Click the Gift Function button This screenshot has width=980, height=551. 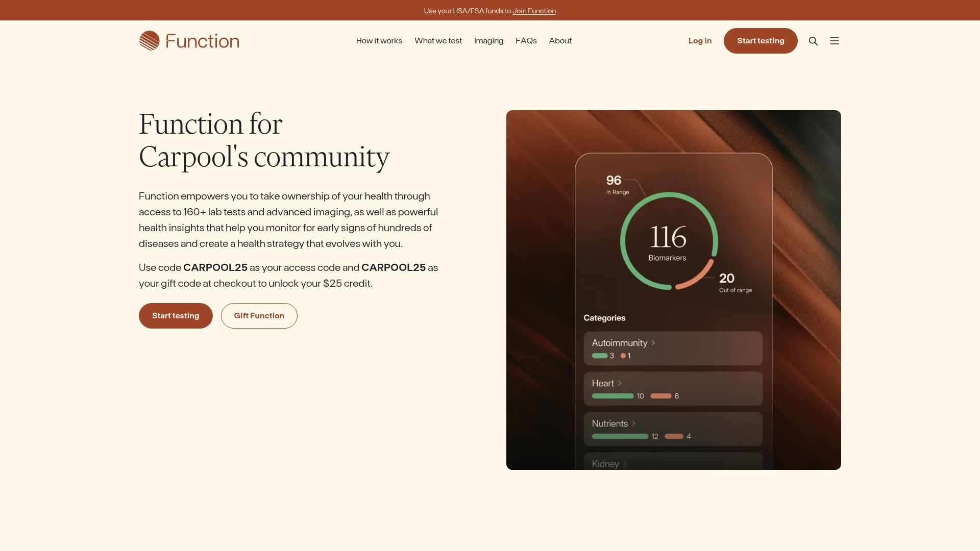(x=259, y=316)
